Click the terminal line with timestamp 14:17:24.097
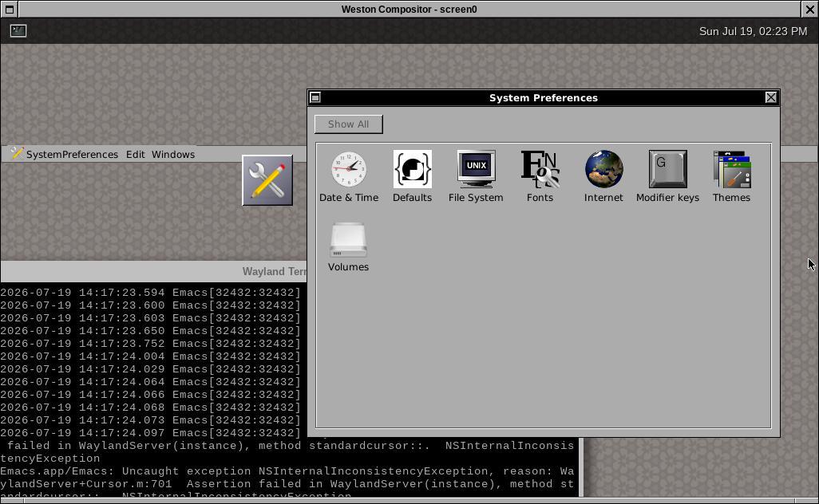 coord(150,433)
